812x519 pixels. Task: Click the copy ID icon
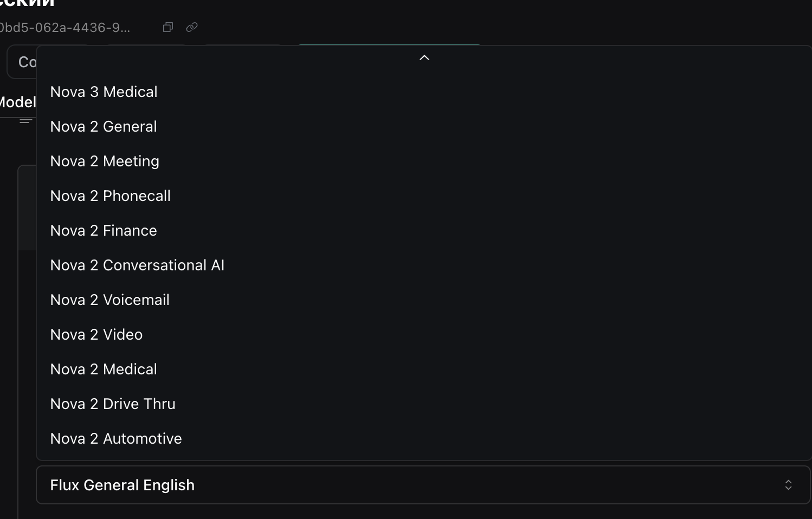(x=168, y=27)
